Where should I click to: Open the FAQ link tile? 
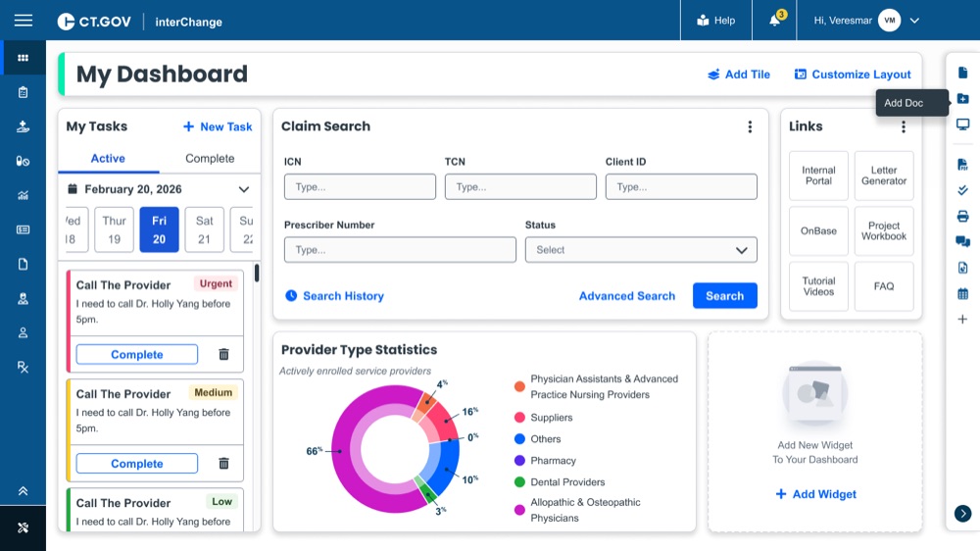[884, 286]
